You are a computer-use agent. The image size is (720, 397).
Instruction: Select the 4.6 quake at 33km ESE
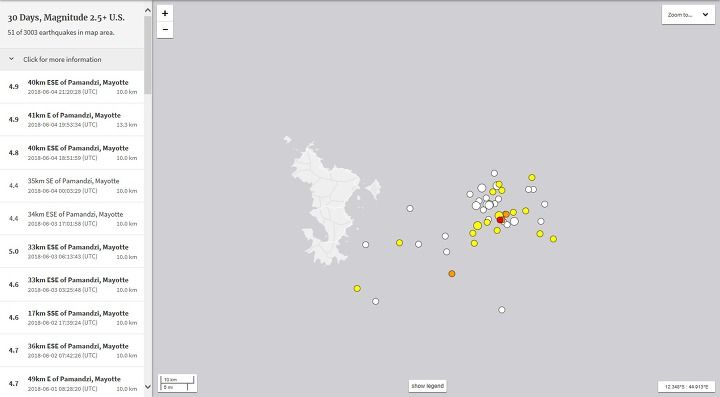(x=72, y=285)
